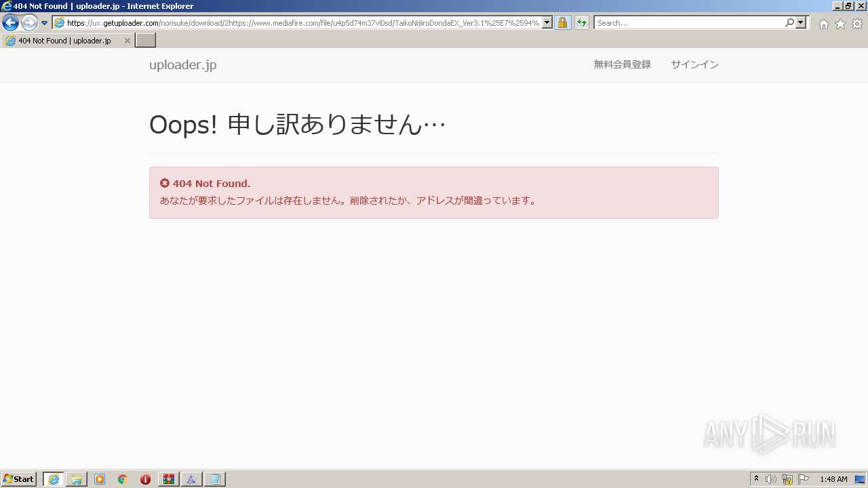The image size is (868, 488).
Task: Click the 'Oops! 申し訳ありません…' heading
Action: 298,125
